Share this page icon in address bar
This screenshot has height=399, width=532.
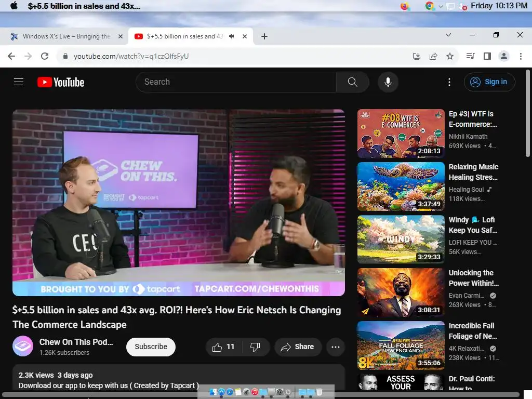(x=433, y=56)
